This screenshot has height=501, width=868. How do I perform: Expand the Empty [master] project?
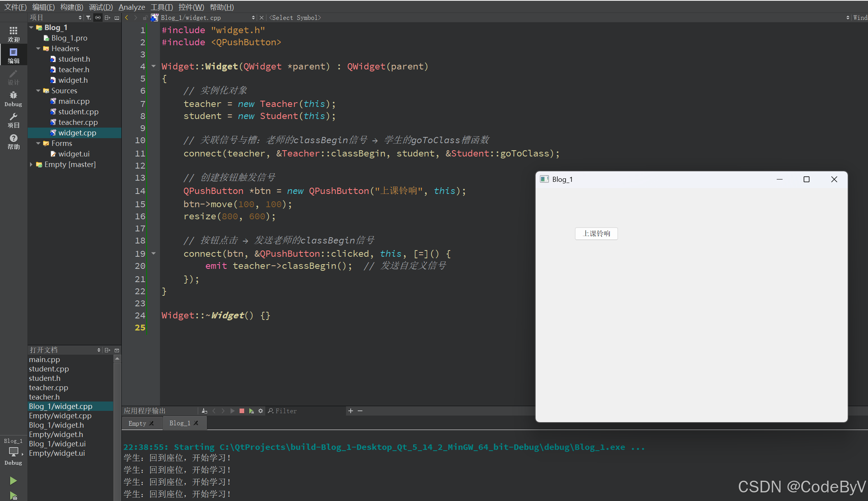pos(31,164)
